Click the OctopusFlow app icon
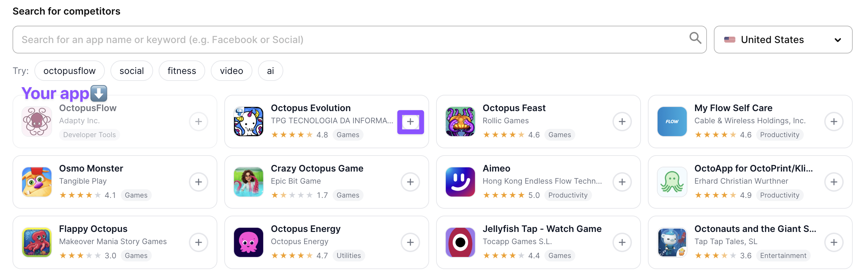 [x=36, y=122]
